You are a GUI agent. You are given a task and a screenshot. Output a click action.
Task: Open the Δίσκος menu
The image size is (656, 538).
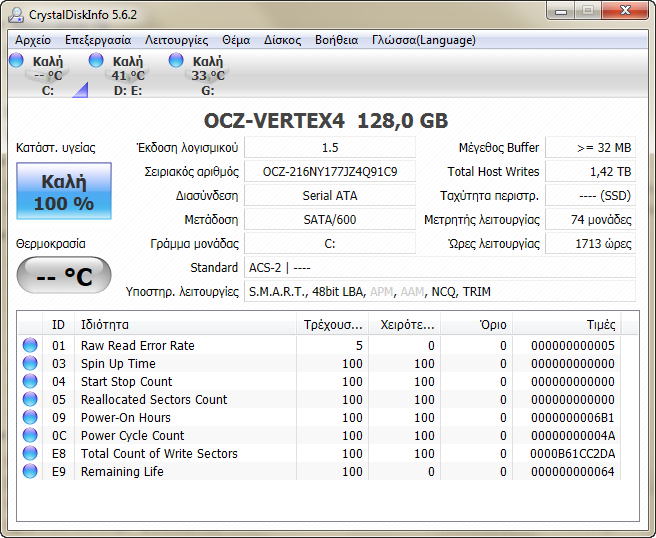click(282, 40)
